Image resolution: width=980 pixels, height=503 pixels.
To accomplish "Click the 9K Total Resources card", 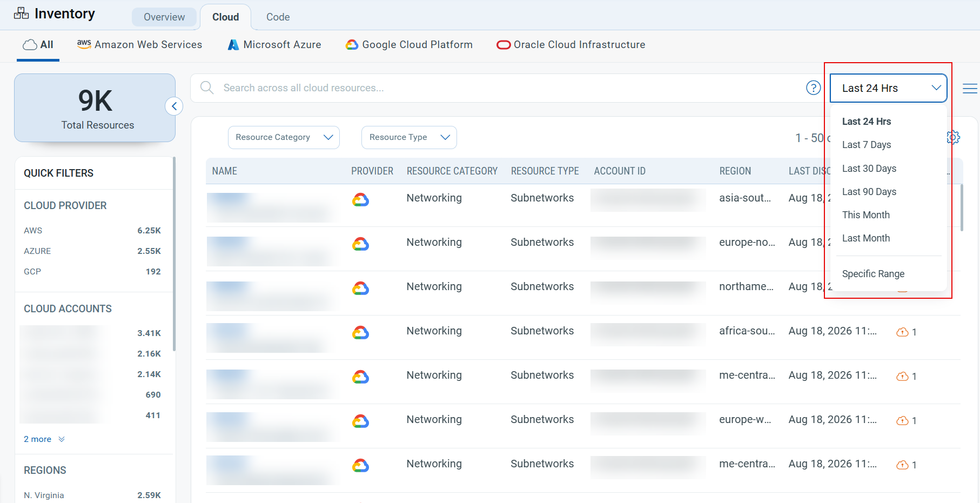I will 95,108.
